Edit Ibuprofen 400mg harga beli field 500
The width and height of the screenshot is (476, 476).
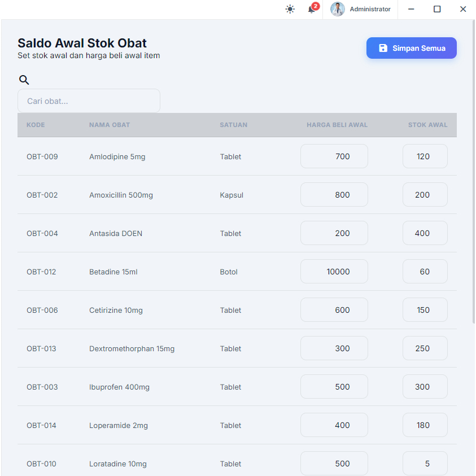pos(334,386)
